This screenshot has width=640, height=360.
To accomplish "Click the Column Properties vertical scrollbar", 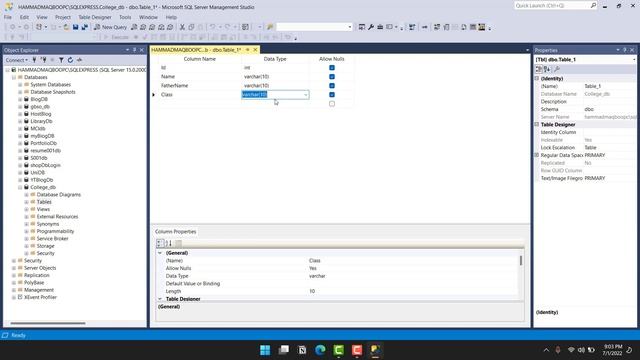I will [521, 260].
